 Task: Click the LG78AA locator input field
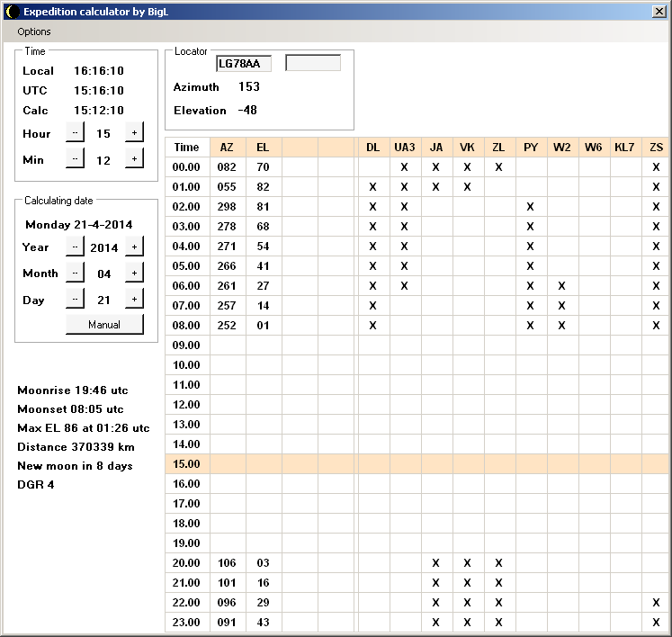pyautogui.click(x=243, y=64)
